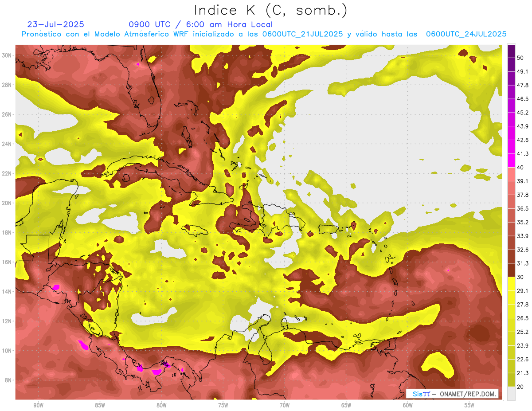Click the colorbar value label '33.9'

click(523, 236)
